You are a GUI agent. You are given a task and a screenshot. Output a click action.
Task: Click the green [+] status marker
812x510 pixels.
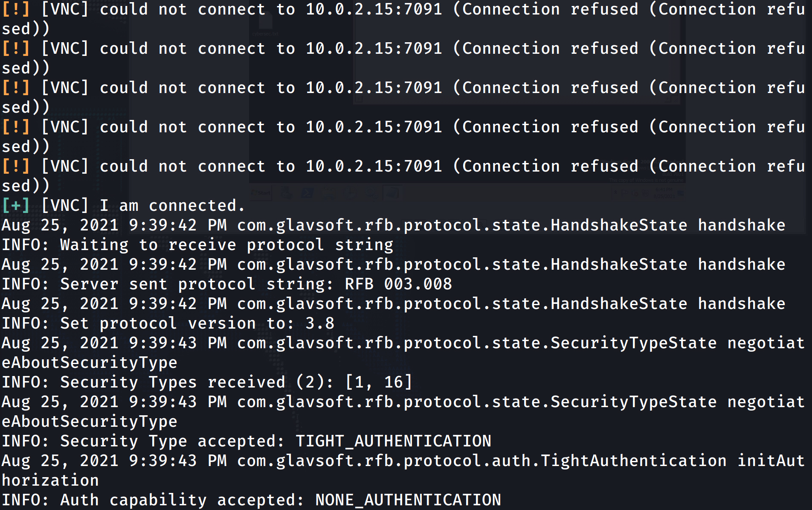pyautogui.click(x=16, y=205)
